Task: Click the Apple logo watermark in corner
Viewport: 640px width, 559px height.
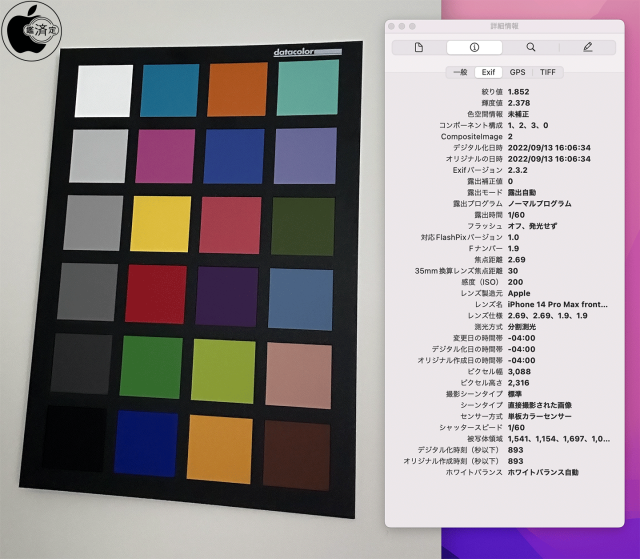Action: [24, 29]
